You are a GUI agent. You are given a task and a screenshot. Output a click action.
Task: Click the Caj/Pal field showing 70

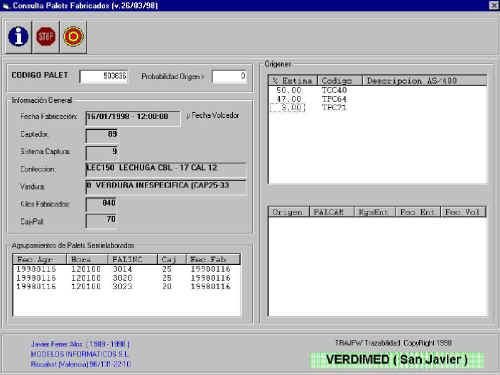101,221
